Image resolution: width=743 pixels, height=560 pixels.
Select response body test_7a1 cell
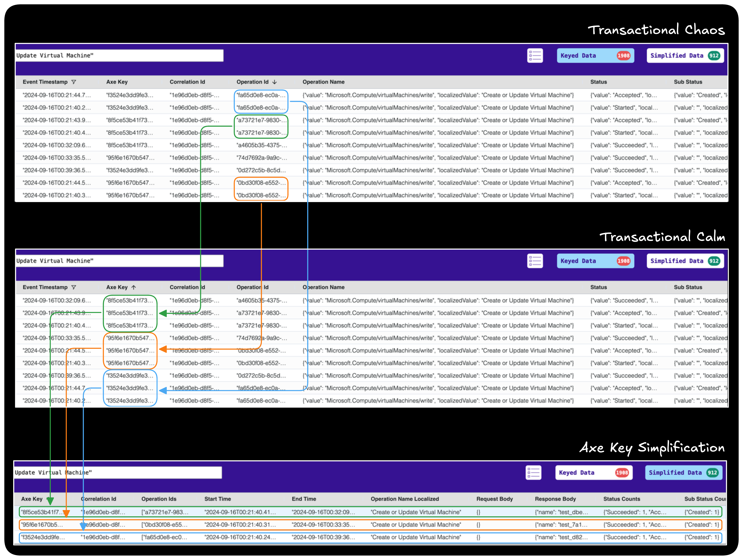[561, 525]
